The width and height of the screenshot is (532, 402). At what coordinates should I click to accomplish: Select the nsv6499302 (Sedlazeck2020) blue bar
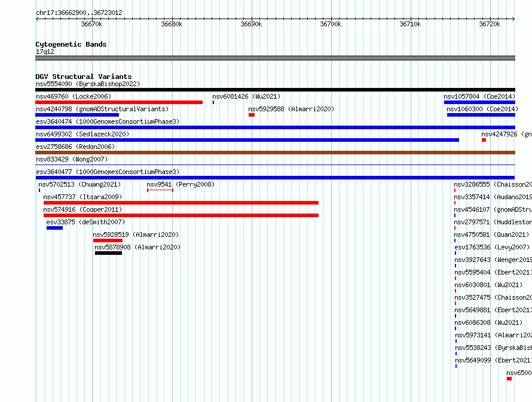[247, 140]
